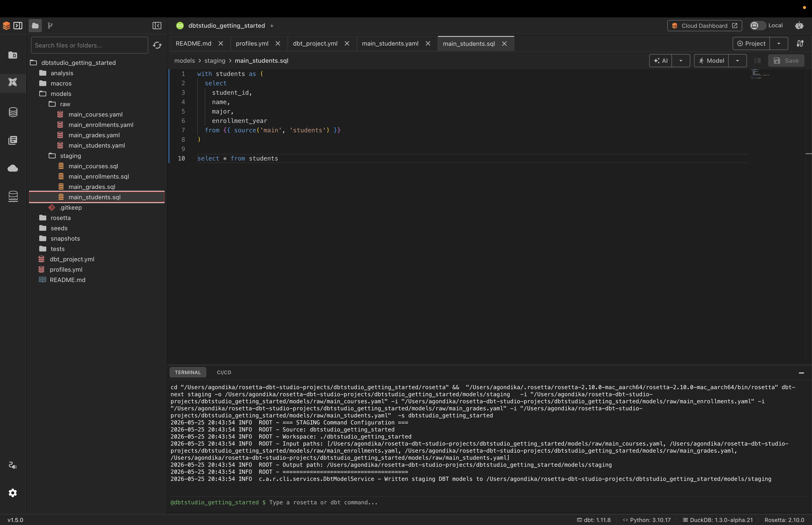Collapse the staging folder
Image resolution: width=812 pixels, height=525 pixels.
(x=70, y=156)
